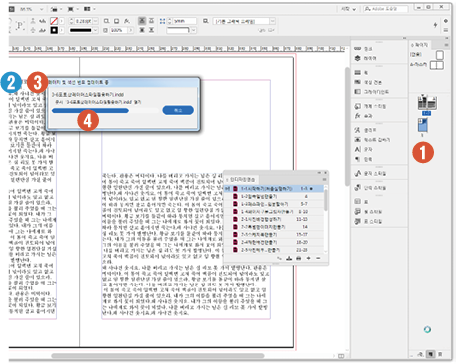Screen dimensions: 456x364
Task: Click the fx effects icon in control bar
Action: (127, 21)
